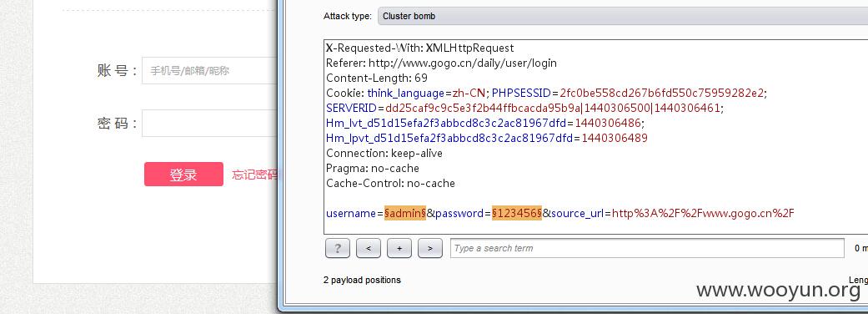Click the Content-Length: 69 line

(x=377, y=78)
